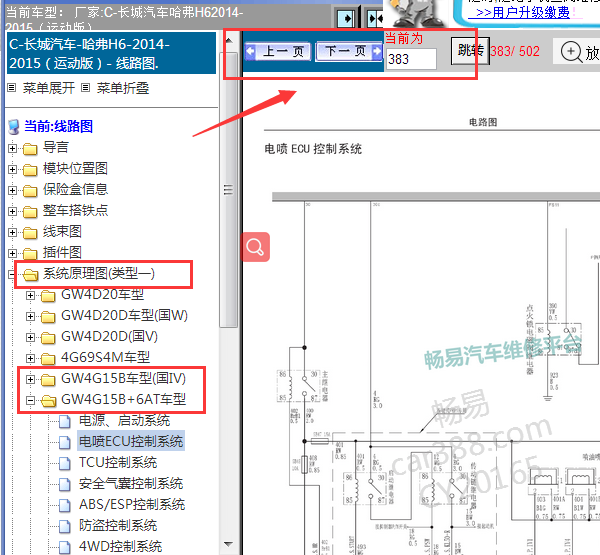The width and height of the screenshot is (600, 555).
Task: Select the 线束图 tree folder
Action: pos(62,232)
